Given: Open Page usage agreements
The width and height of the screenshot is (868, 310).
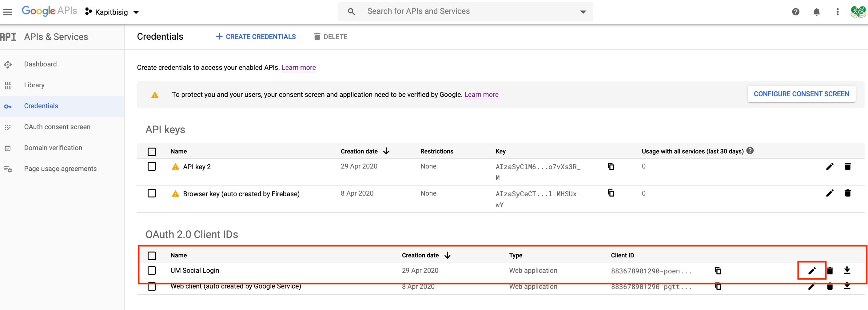Looking at the screenshot, I should [60, 169].
